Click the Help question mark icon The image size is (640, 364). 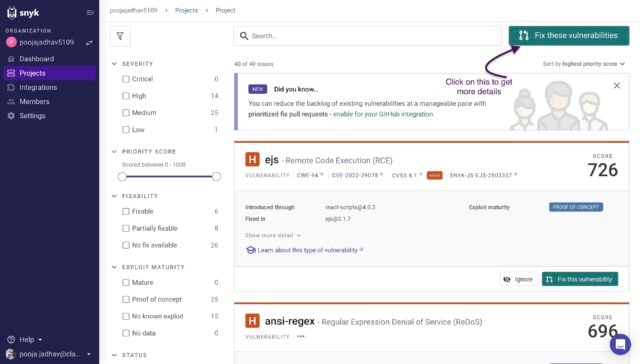11,340
